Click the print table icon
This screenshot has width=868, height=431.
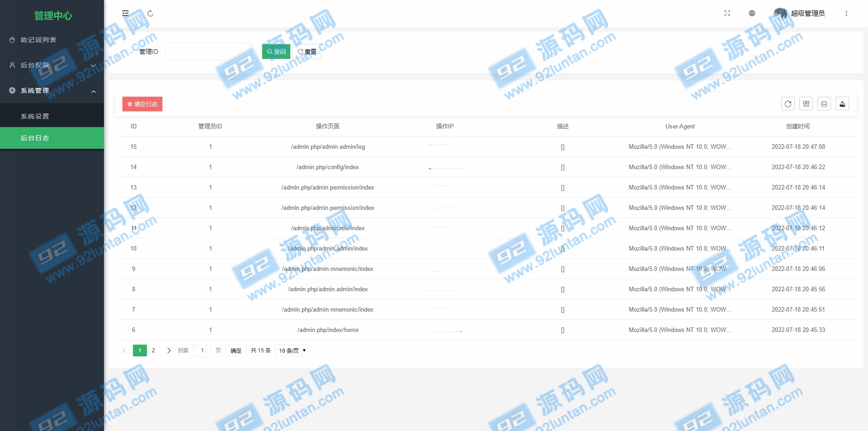click(x=824, y=104)
